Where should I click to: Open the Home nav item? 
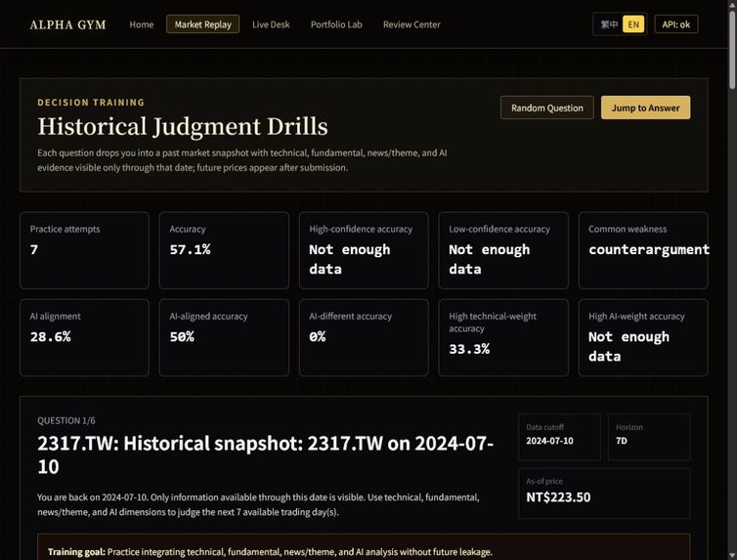pos(142,24)
